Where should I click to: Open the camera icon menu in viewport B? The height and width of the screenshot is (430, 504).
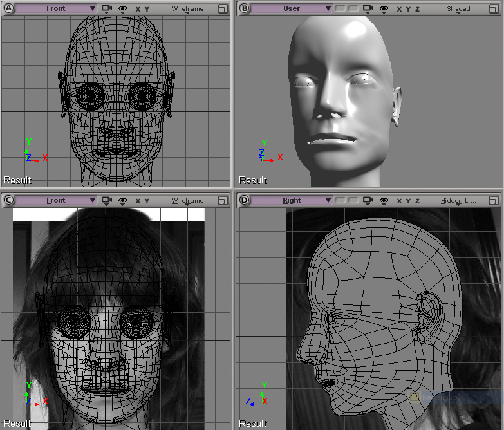[368, 8]
